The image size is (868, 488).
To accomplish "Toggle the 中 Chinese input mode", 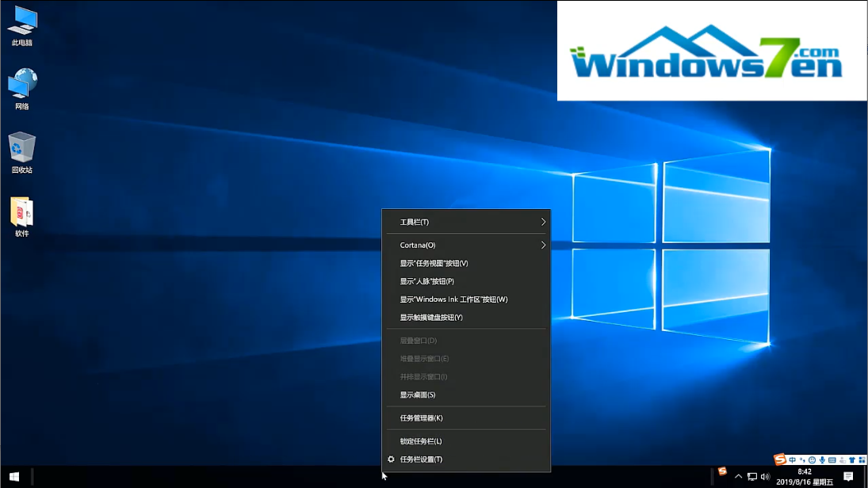I will pos(792,459).
